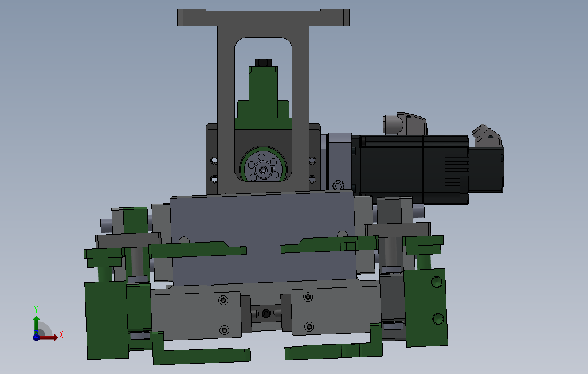Select the angled connector at motor's right end
The width and height of the screenshot is (588, 374).
click(x=487, y=135)
